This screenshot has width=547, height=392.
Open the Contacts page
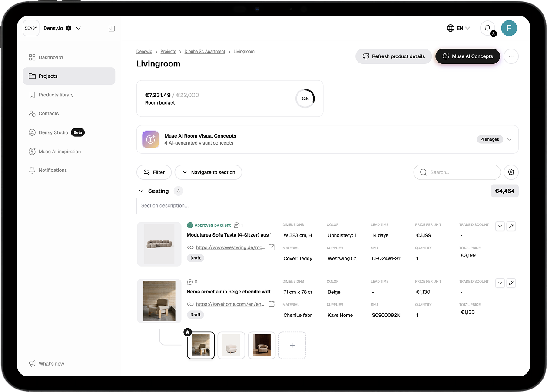click(49, 113)
